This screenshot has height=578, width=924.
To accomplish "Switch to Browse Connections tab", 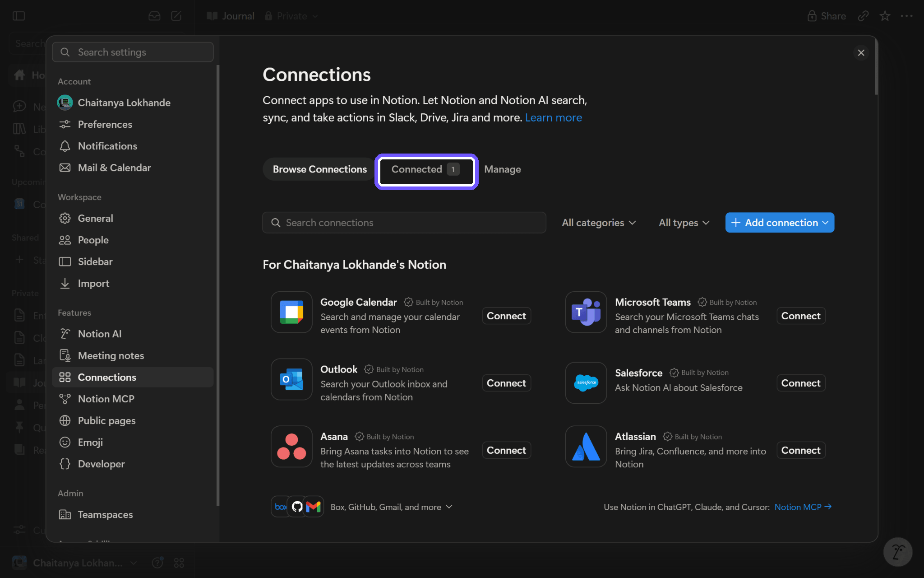I will [319, 169].
